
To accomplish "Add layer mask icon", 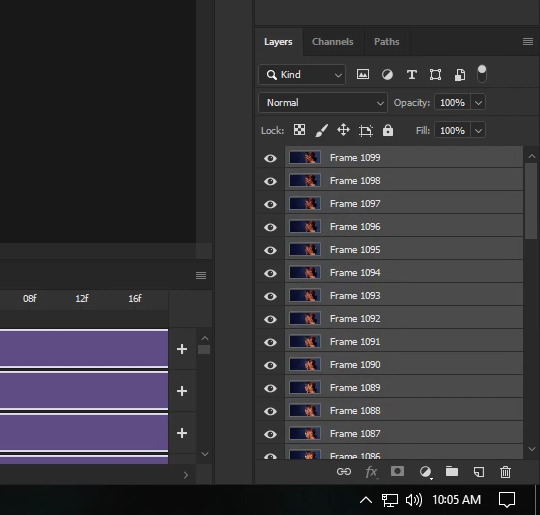I will click(397, 471).
